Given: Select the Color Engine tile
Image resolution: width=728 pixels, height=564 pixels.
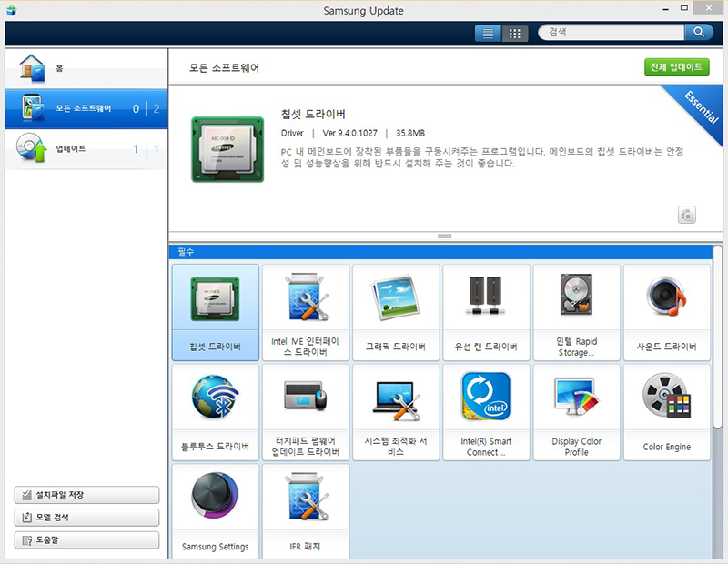Looking at the screenshot, I should coord(667,412).
